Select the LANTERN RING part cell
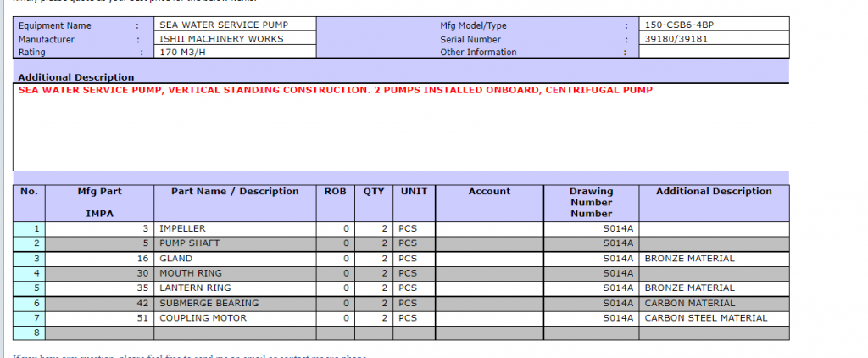 point(235,288)
